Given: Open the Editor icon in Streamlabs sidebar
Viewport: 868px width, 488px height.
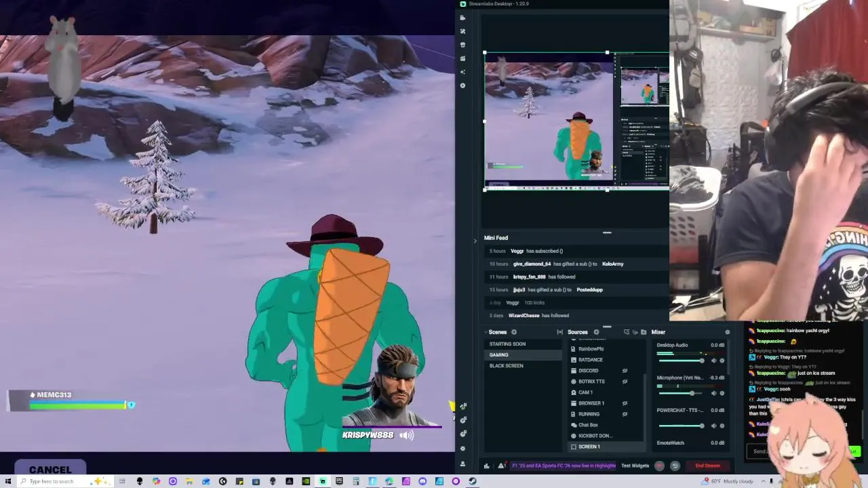Looking at the screenshot, I should coord(462,18).
